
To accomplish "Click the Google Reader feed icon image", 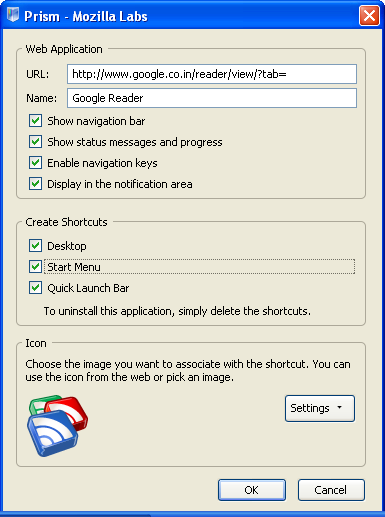I will tap(58, 426).
